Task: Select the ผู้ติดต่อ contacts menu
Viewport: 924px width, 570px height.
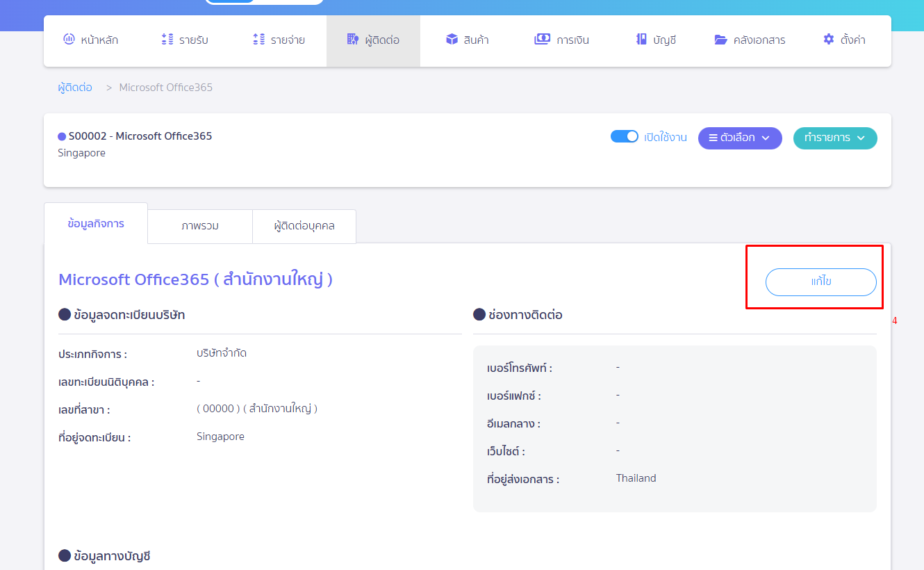Action: point(373,40)
